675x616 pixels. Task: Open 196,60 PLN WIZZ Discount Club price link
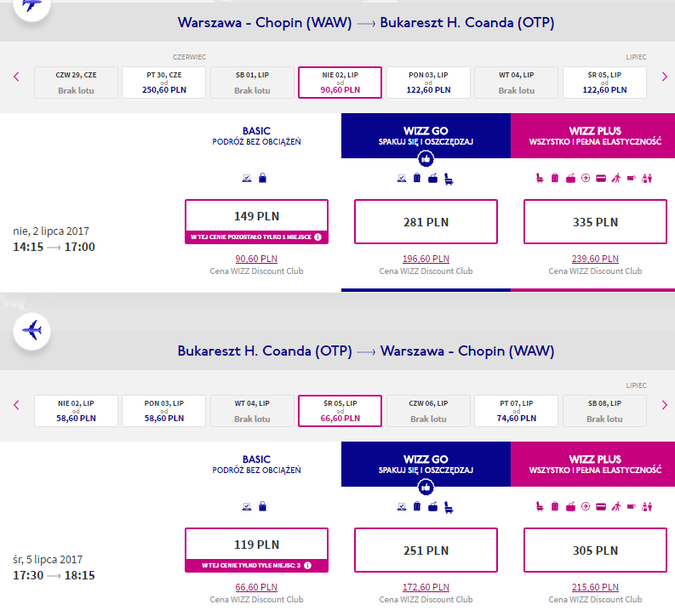(426, 259)
